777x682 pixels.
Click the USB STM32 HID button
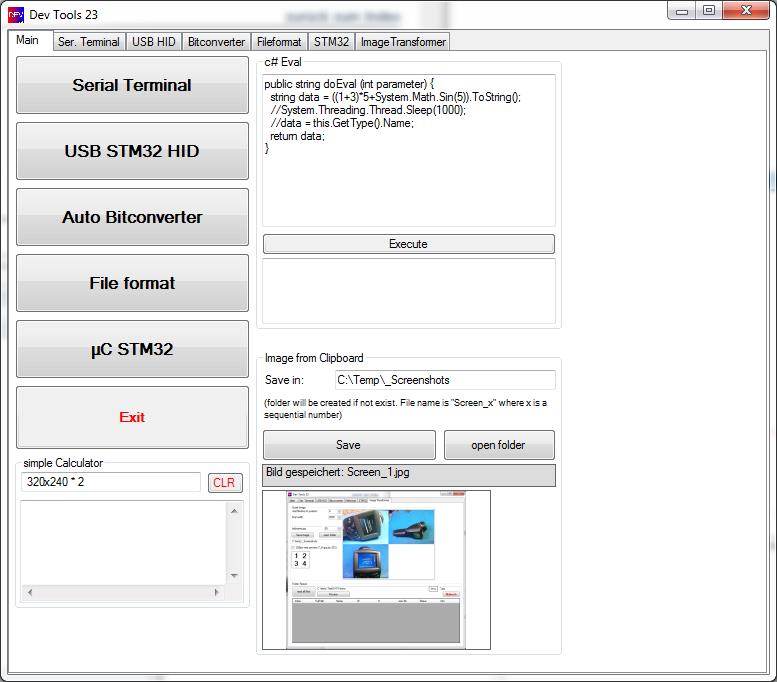(x=132, y=151)
